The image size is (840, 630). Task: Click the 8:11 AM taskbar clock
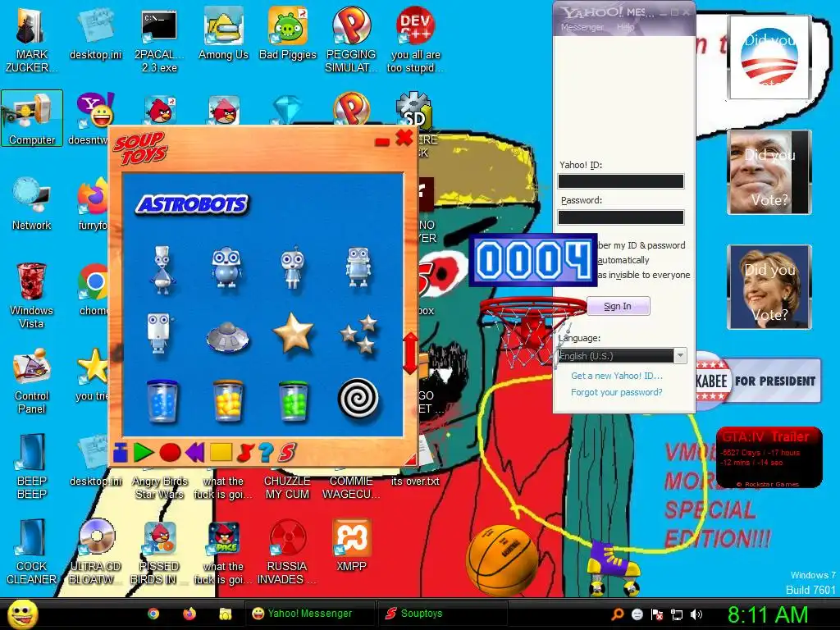767,614
